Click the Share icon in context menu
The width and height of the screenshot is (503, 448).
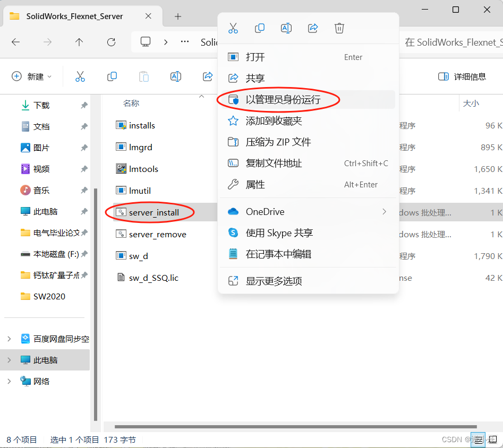(x=313, y=28)
